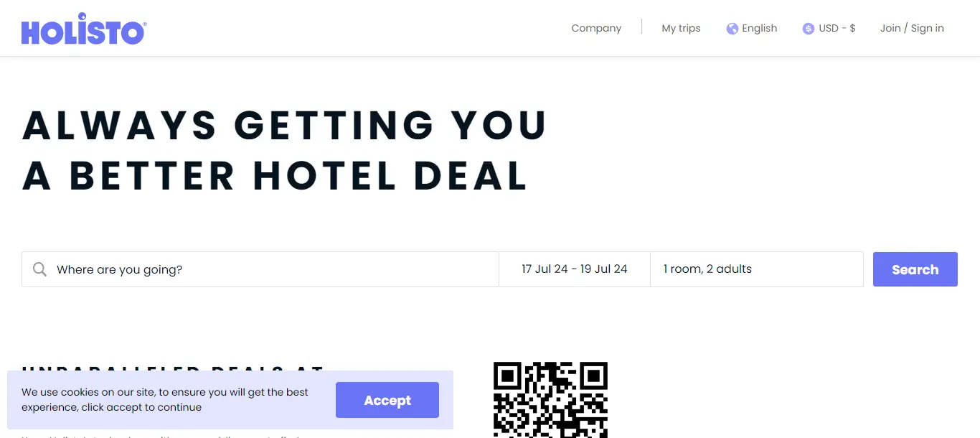Open the USD - $ currency selector
Viewport: 980px width, 438px height.
(x=837, y=28)
